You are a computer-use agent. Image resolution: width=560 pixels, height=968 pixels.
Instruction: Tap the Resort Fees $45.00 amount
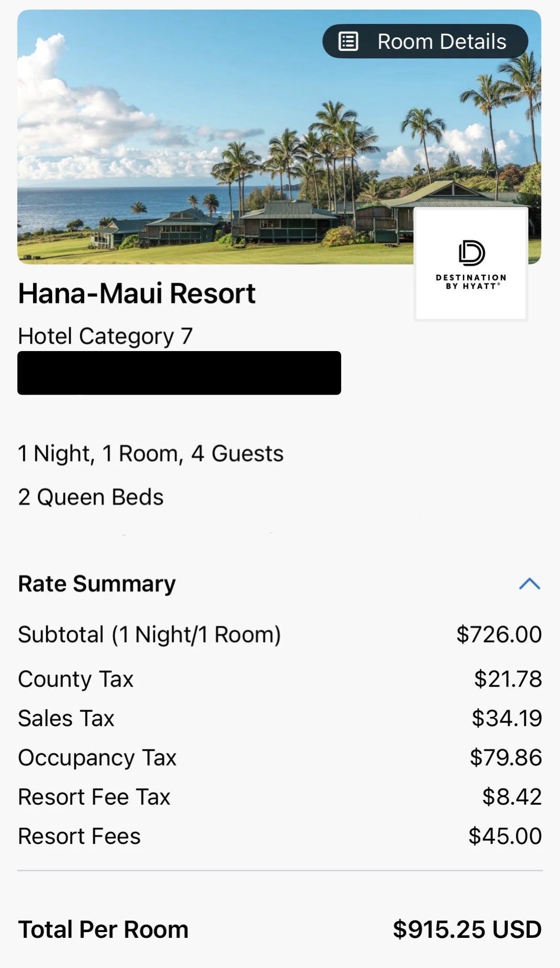point(505,836)
